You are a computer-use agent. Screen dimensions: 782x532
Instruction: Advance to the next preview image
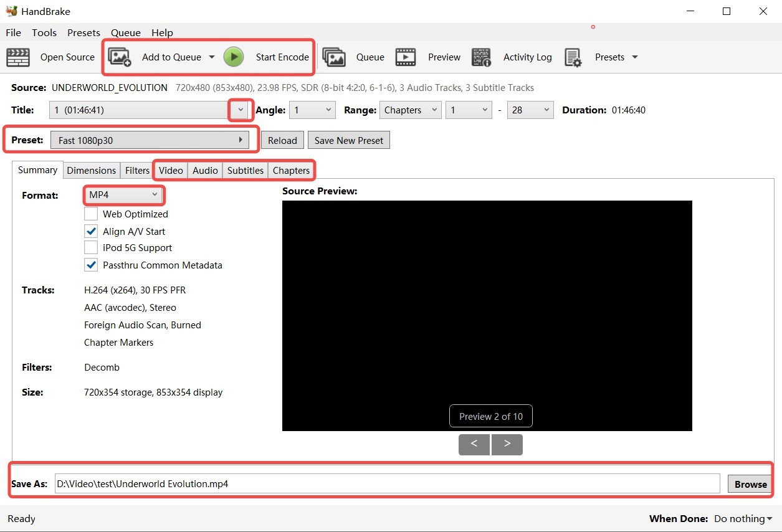[507, 444]
